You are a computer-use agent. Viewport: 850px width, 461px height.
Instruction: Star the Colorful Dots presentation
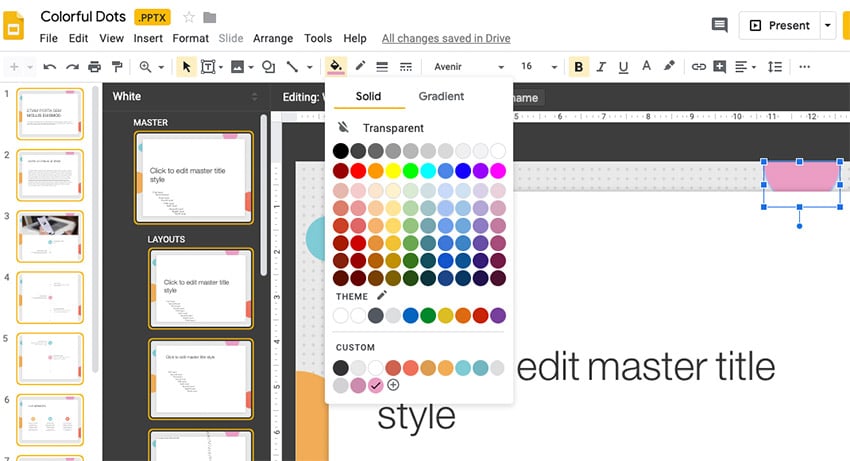point(189,17)
